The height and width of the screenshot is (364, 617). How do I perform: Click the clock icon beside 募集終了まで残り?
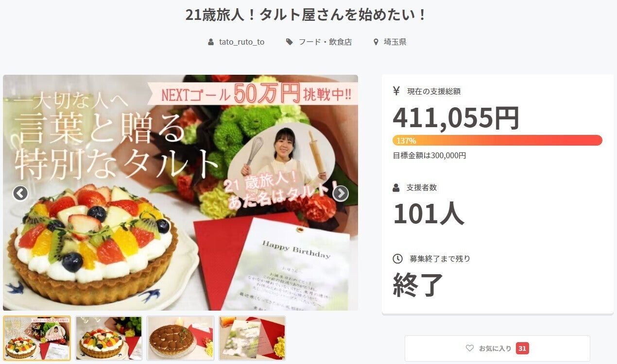397,259
